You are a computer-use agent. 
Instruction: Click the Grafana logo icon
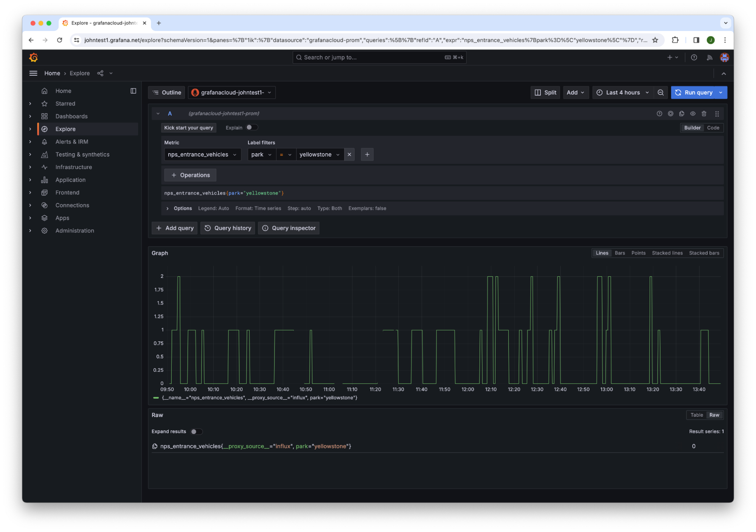click(34, 57)
